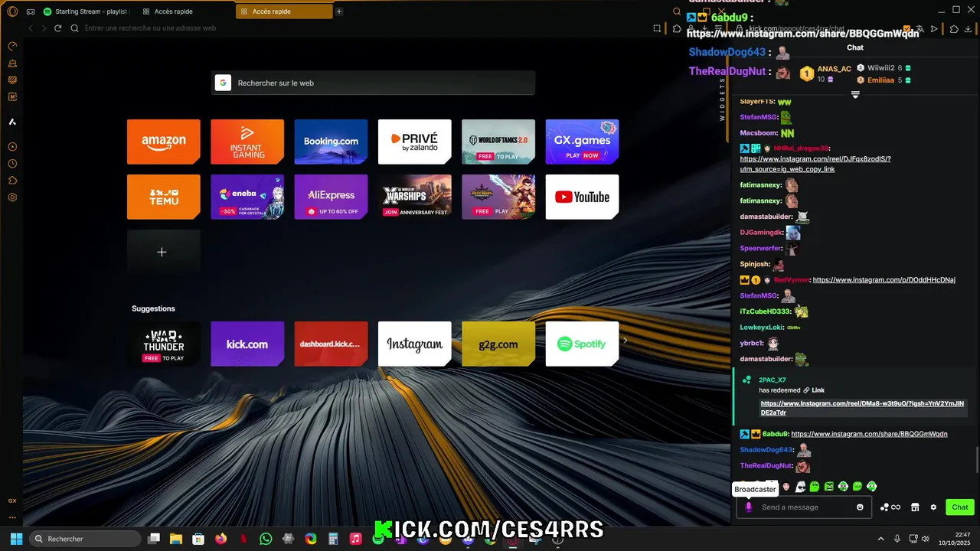The height and width of the screenshot is (551, 980).
Task: Switch to the Starting Stream Spotify tab
Action: [x=86, y=11]
